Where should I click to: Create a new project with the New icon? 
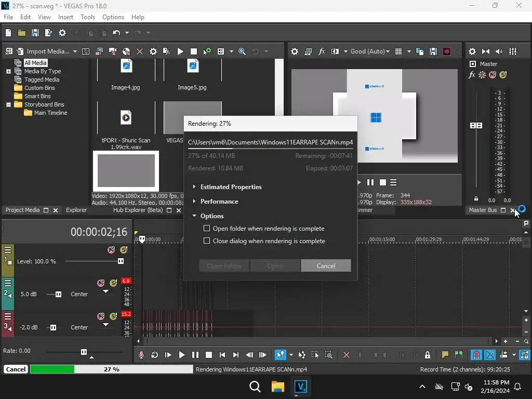pos(8,33)
